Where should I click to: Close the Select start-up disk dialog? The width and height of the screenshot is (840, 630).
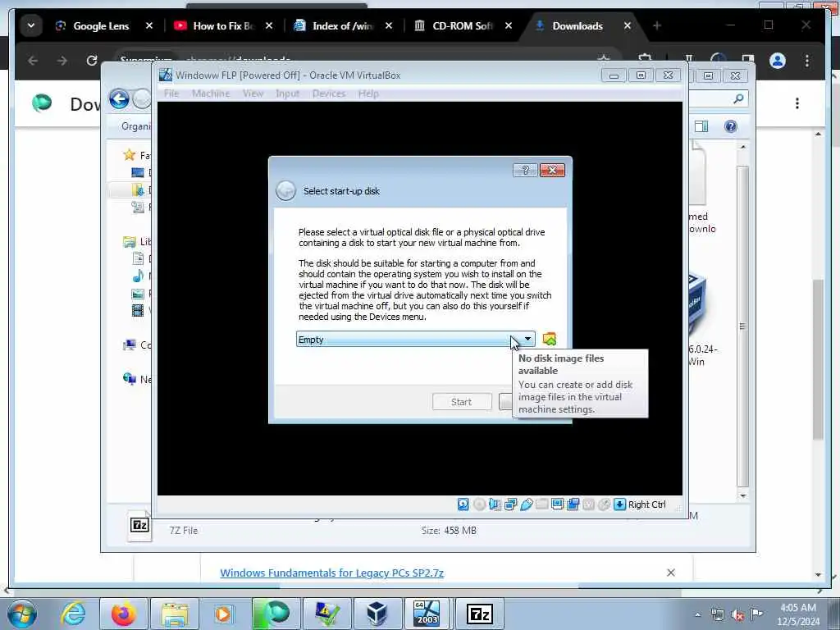[x=552, y=171]
